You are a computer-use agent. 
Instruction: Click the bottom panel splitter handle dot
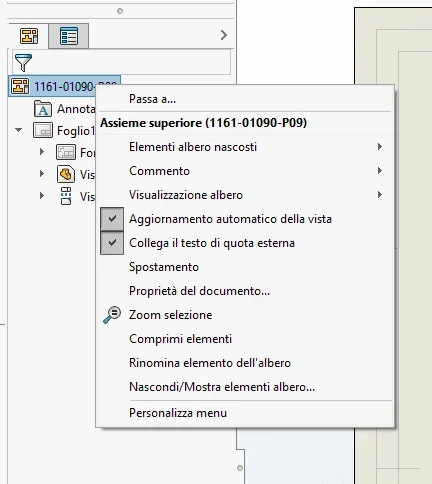tap(240, 468)
